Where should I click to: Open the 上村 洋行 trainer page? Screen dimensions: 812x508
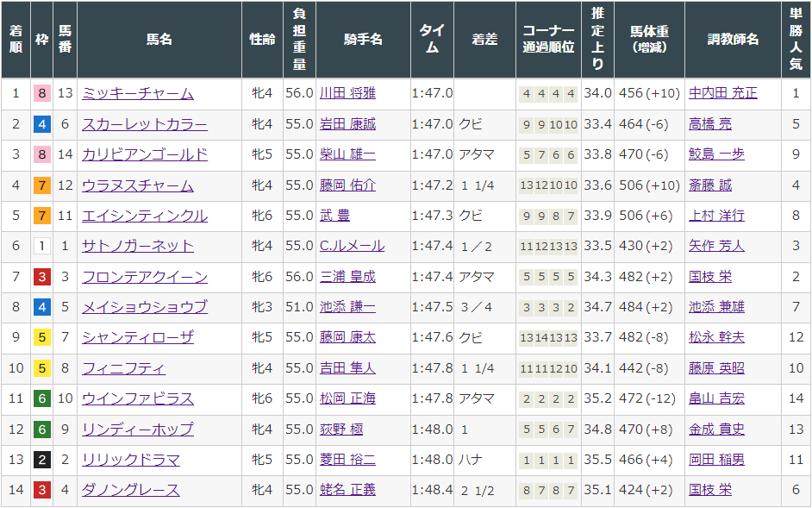point(716,216)
